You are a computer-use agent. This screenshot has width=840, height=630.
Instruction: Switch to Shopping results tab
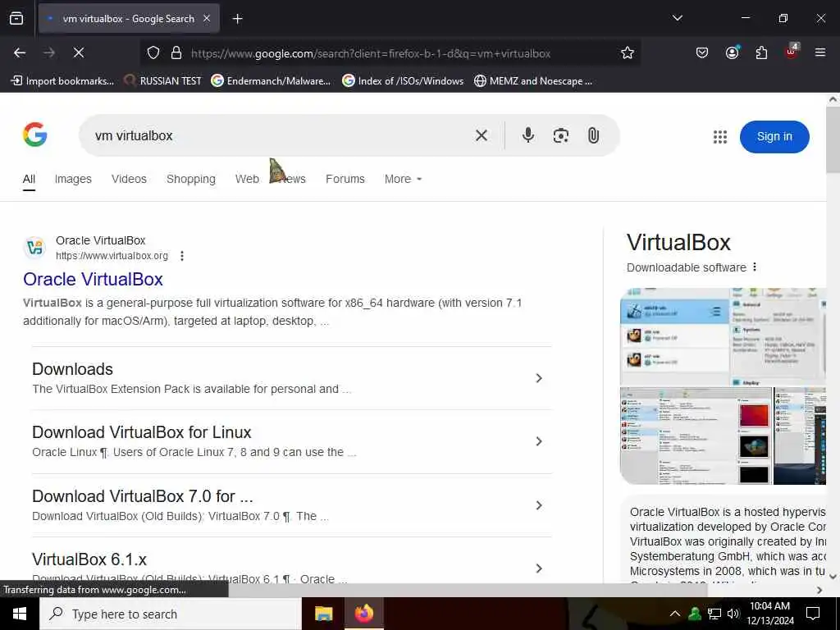tap(190, 179)
